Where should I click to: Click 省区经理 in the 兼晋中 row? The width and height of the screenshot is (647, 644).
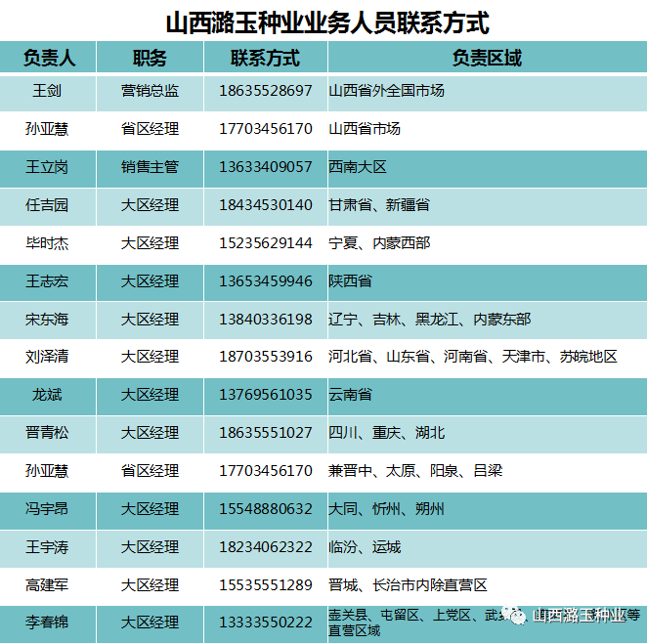(x=150, y=470)
